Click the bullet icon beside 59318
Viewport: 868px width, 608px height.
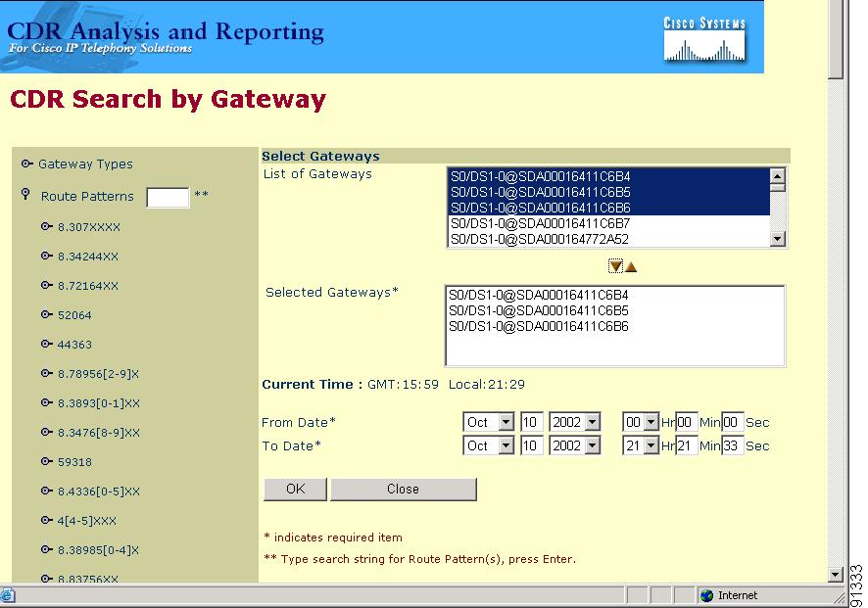tap(46, 461)
